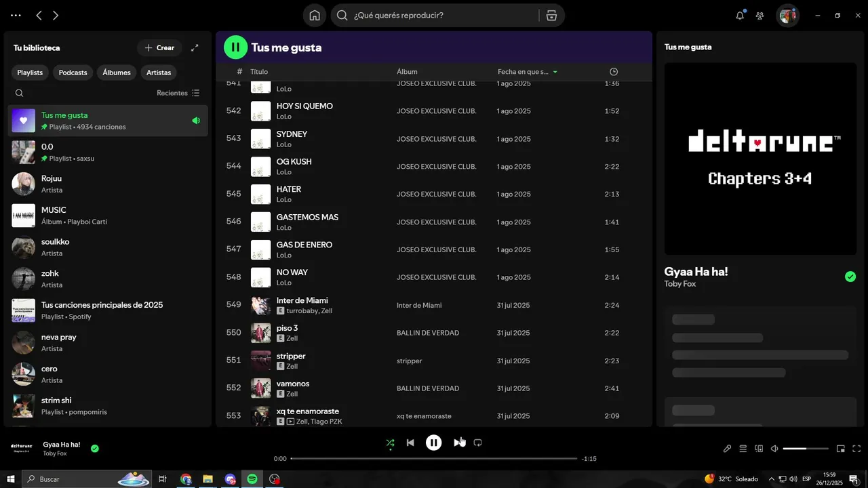The height and width of the screenshot is (488, 868).
Task: Adjust the volume slider
Action: tap(806, 449)
